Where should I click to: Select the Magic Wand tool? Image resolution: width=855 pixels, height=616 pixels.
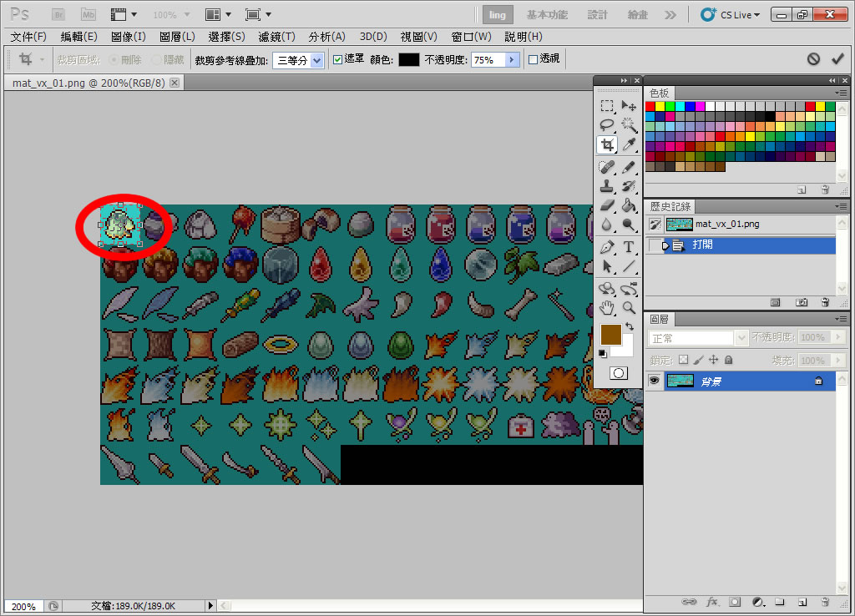pos(629,125)
